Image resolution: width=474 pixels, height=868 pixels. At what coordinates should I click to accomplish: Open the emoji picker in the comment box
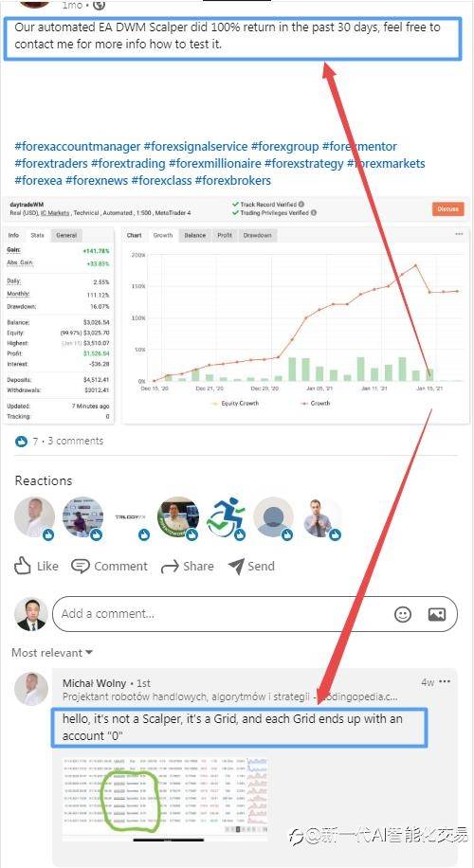pos(403,613)
